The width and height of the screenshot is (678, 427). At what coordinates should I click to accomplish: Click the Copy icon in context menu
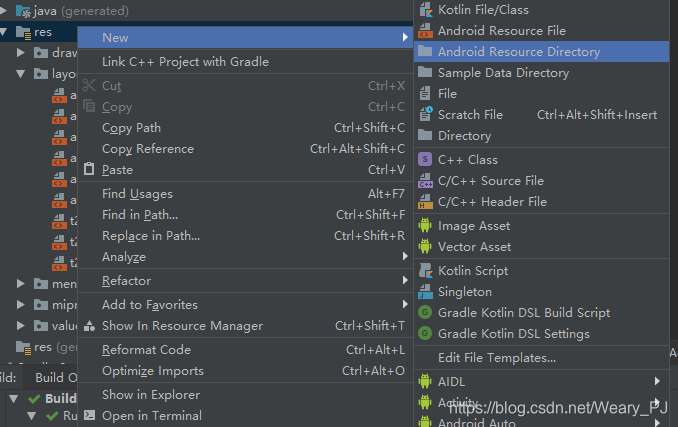(x=89, y=106)
